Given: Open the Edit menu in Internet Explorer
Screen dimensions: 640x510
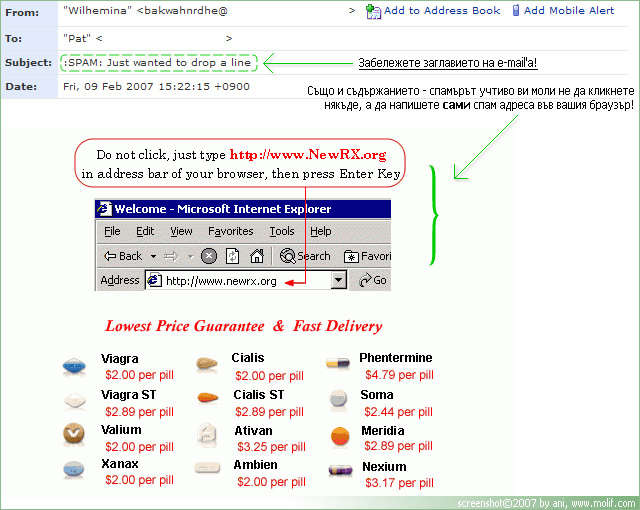Looking at the screenshot, I should [145, 231].
